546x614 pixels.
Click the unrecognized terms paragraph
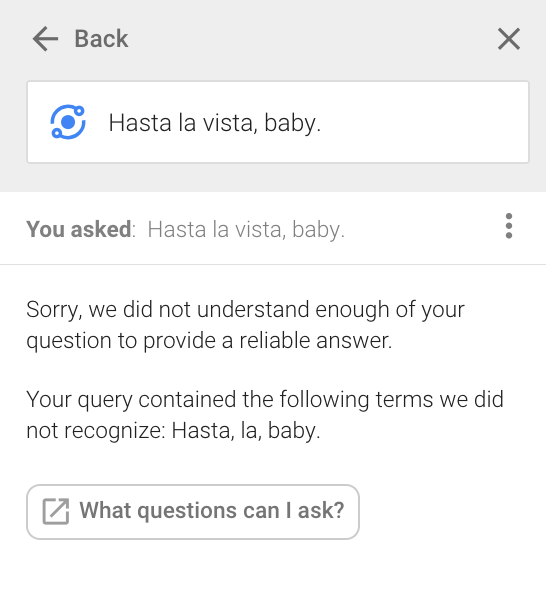tap(265, 415)
